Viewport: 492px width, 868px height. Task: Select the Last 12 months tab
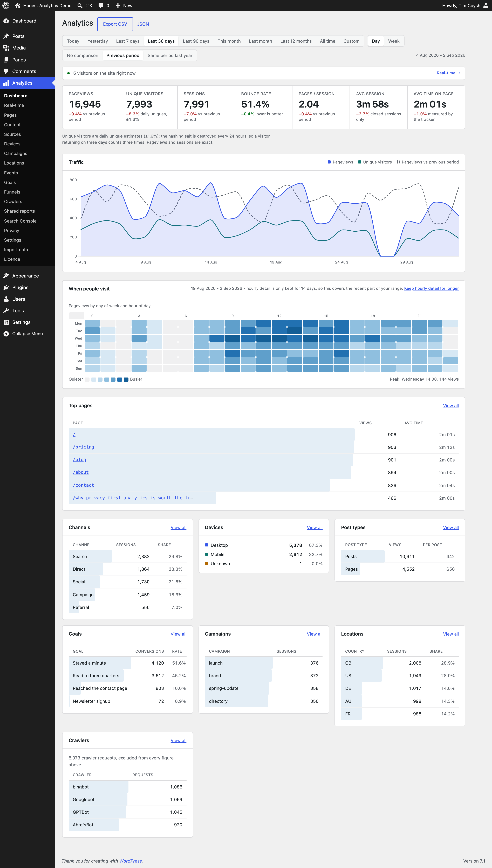296,41
